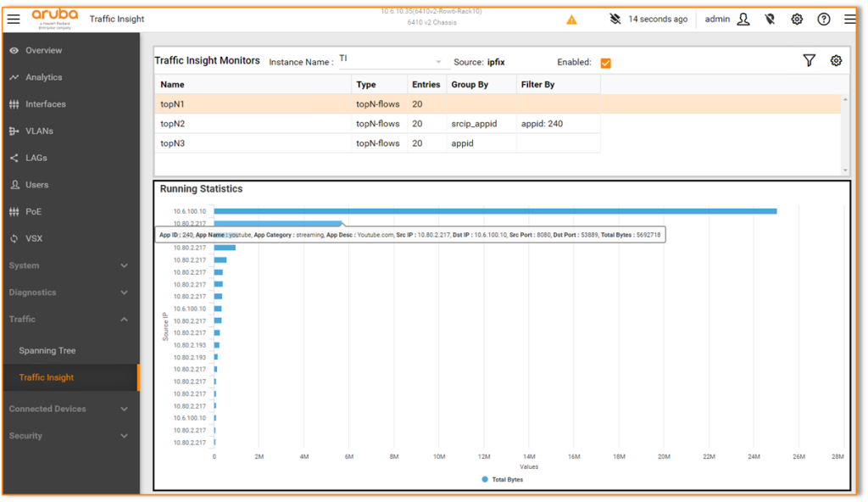Go to Analytics page
The height and width of the screenshot is (502, 868).
44,77
